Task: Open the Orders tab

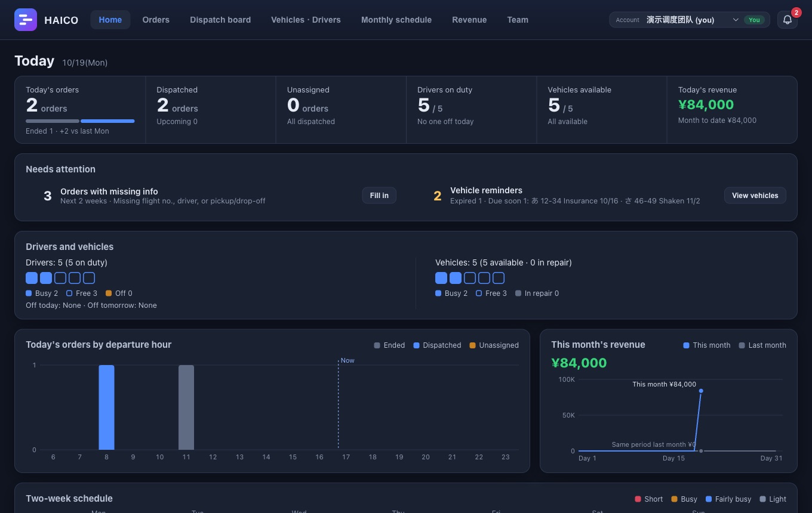Action: tap(156, 20)
